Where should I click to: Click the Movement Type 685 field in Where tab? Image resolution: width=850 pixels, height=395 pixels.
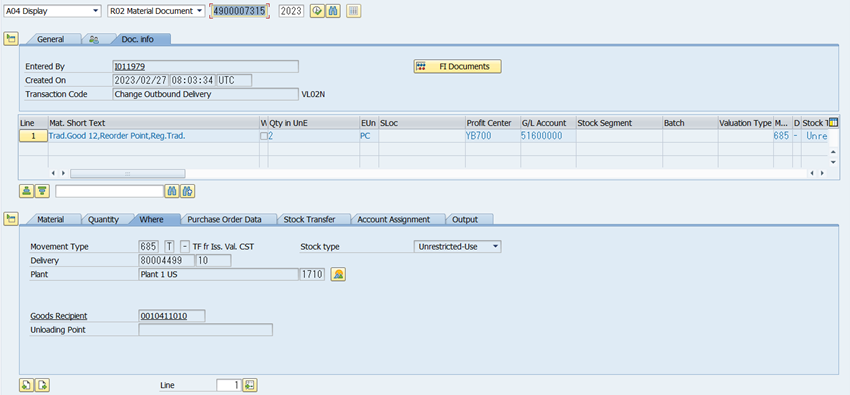click(150, 247)
